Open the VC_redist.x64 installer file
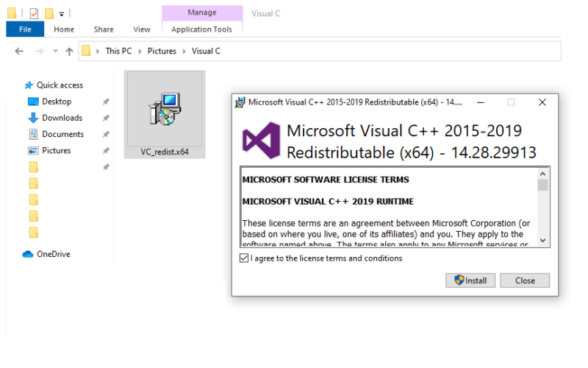Screen dimensions: 588x368 165,115
